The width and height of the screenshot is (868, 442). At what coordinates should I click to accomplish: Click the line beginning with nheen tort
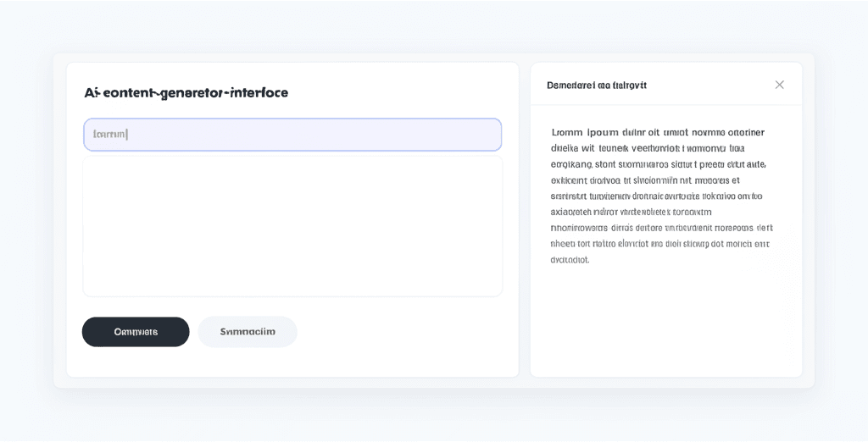[659, 244]
